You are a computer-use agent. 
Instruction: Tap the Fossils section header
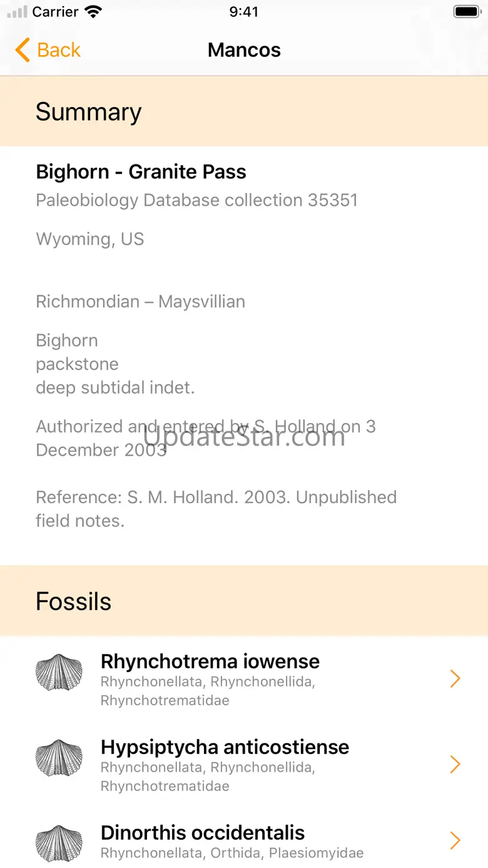pyautogui.click(x=73, y=601)
